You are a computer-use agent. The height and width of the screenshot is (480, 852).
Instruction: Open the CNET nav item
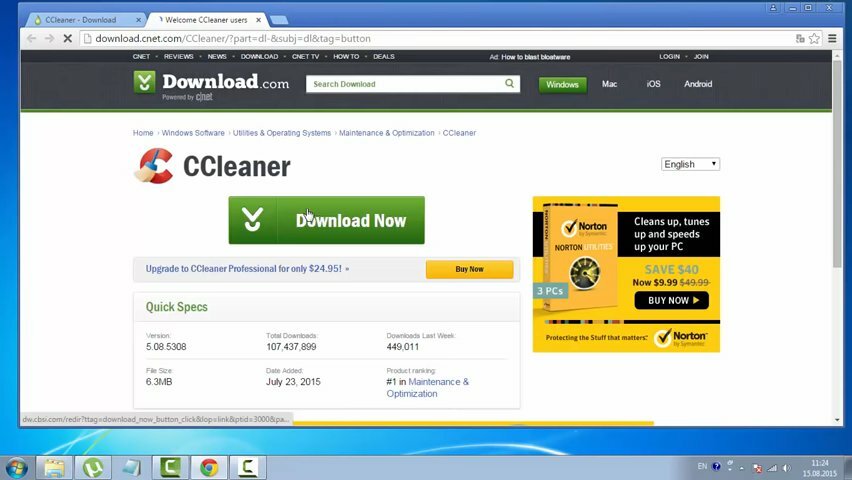coord(141,57)
